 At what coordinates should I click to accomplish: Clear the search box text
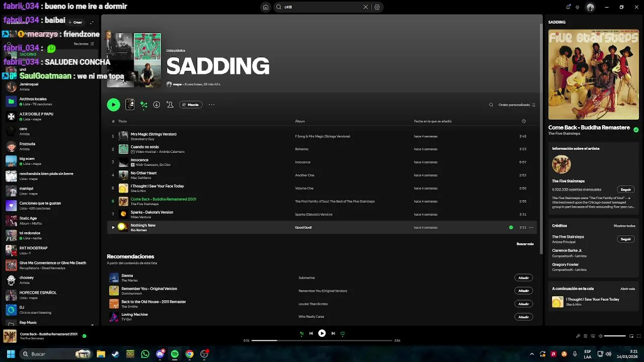tap(366, 7)
